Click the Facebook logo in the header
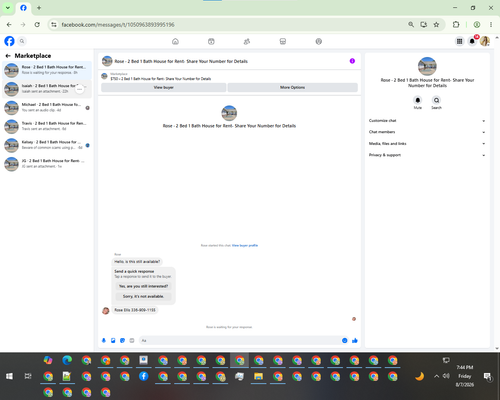Image resolution: width=500 pixels, height=400 pixels. (9, 41)
